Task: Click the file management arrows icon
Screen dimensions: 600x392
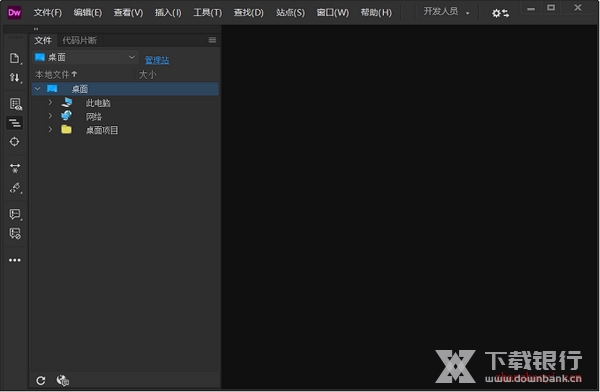Action: 15,78
